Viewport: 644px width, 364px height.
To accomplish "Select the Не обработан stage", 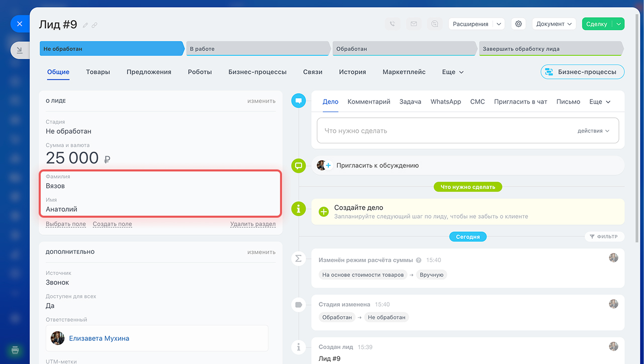I will (x=112, y=49).
